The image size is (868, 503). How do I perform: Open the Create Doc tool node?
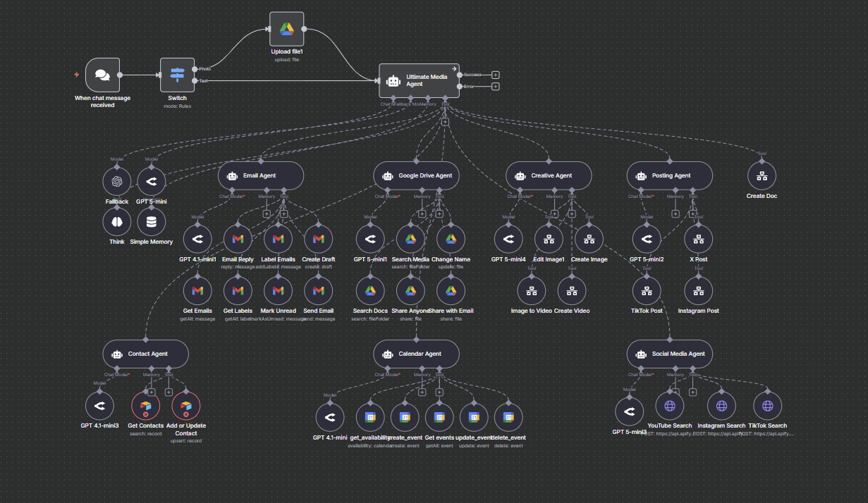(762, 177)
